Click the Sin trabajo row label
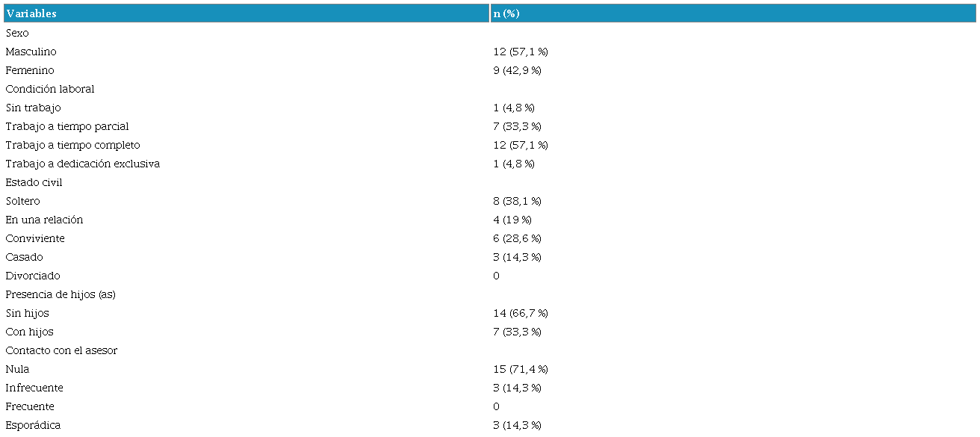 33,108
